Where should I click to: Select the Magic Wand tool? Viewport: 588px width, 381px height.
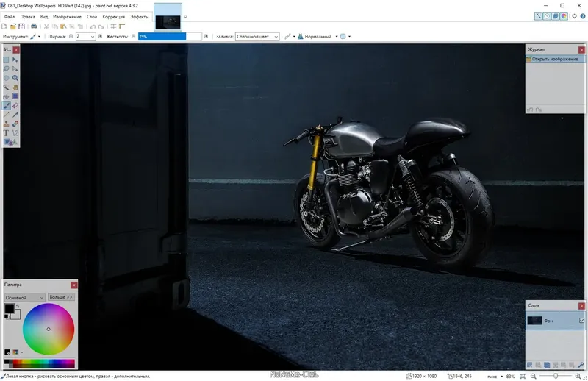tap(7, 87)
